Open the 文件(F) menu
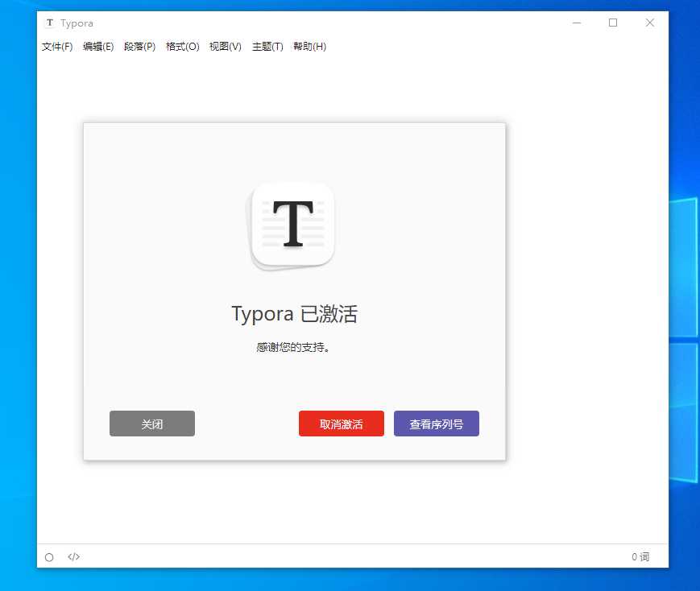Screen dimensions: 700x591 (x=57, y=47)
